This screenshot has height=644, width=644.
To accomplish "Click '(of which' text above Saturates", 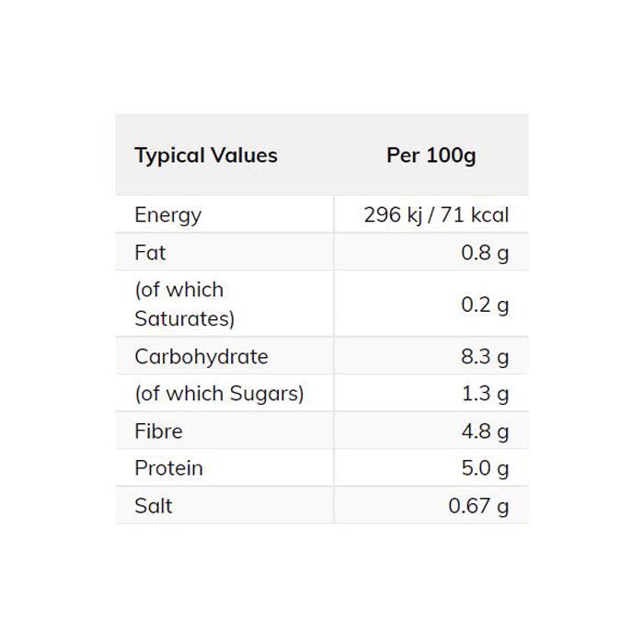I will click(178, 290).
